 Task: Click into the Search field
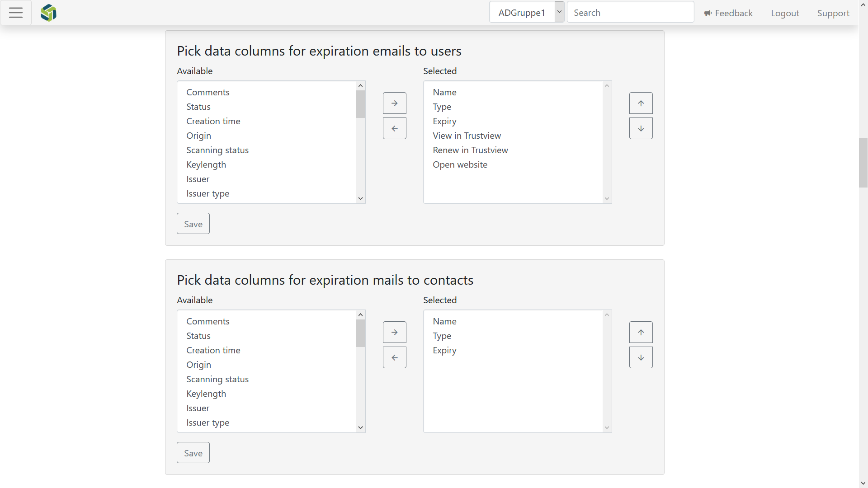pyautogui.click(x=630, y=12)
